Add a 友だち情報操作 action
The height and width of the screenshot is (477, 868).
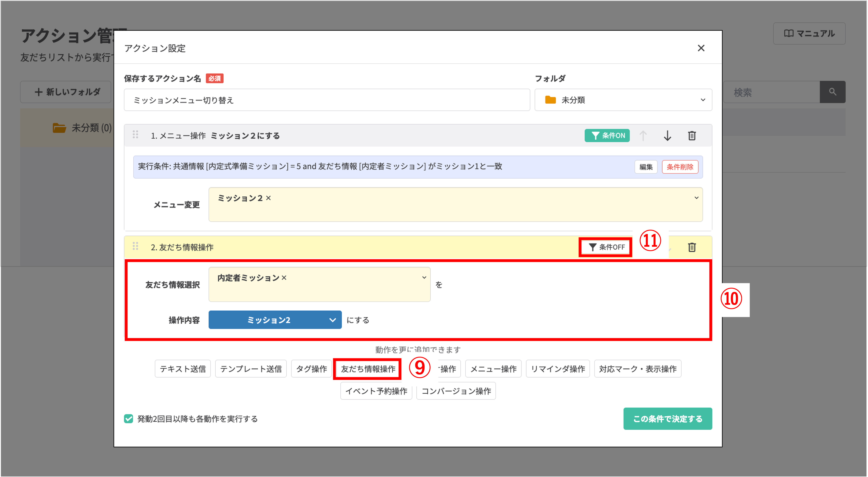(x=368, y=369)
